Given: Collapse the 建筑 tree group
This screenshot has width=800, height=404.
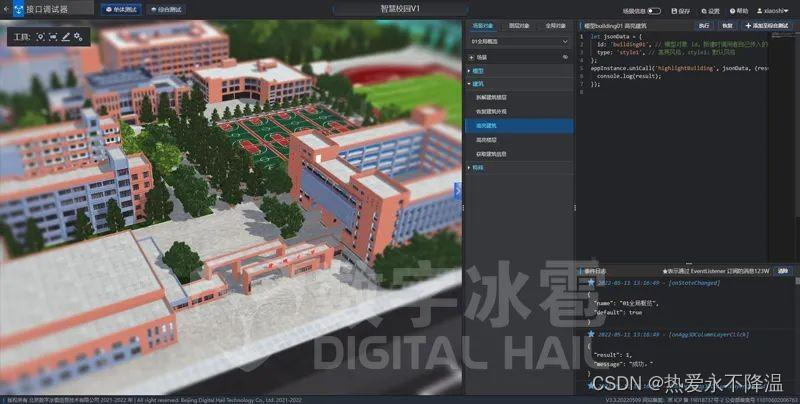Looking at the screenshot, I should pyautogui.click(x=519, y=84).
